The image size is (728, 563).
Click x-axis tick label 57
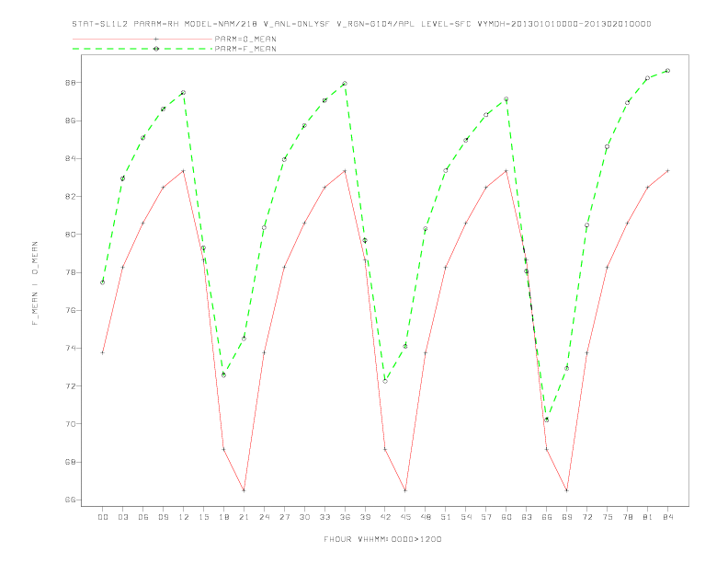pyautogui.click(x=486, y=517)
